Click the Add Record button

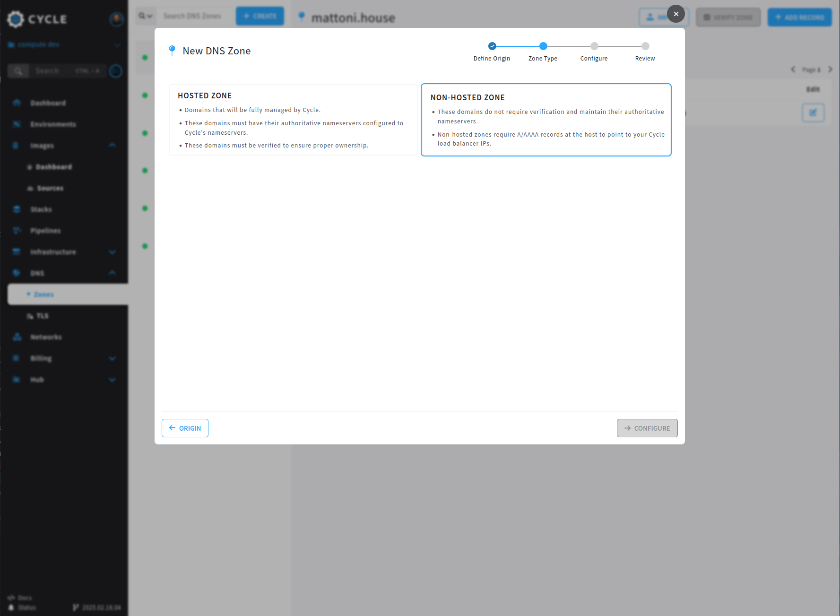[x=800, y=17]
